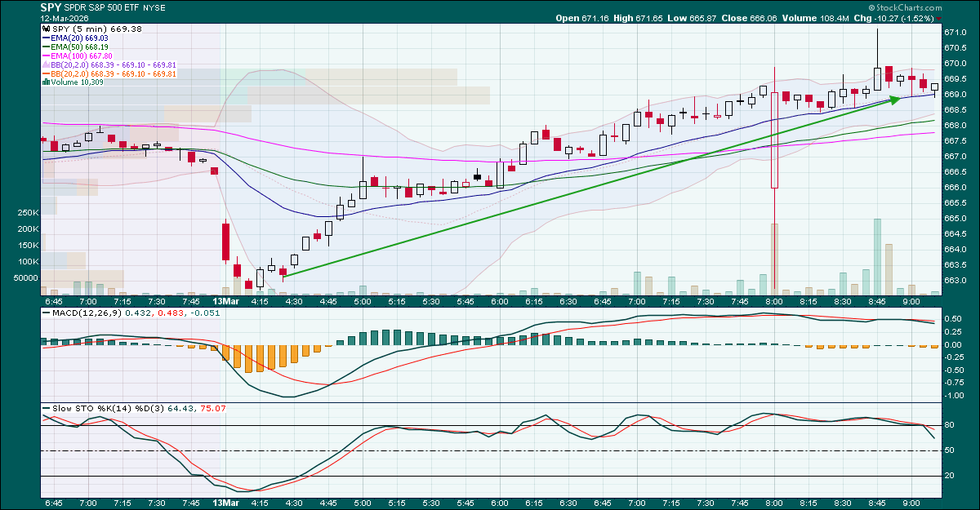Click the green line marker beside EMA(50)
Screen dimensions: 980x510
point(46,47)
